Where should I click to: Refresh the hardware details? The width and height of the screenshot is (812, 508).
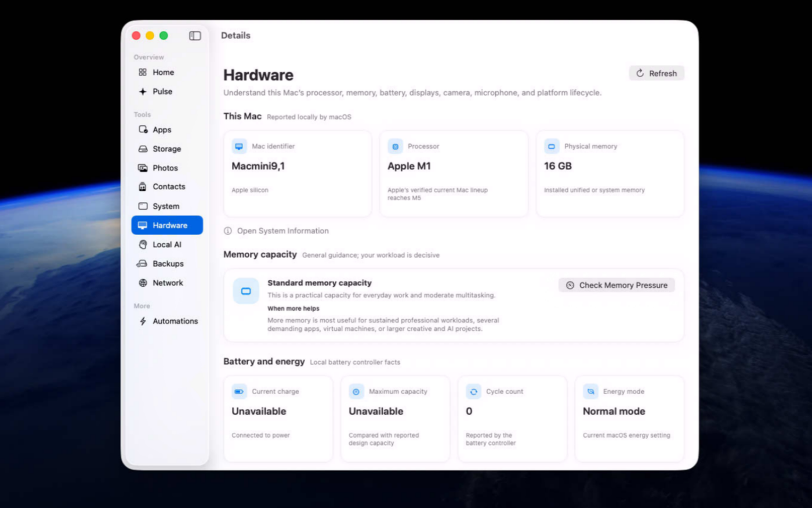[x=657, y=73]
